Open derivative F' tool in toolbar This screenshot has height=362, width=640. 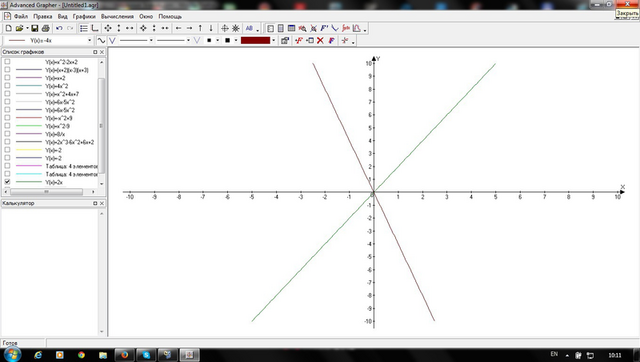point(324,28)
